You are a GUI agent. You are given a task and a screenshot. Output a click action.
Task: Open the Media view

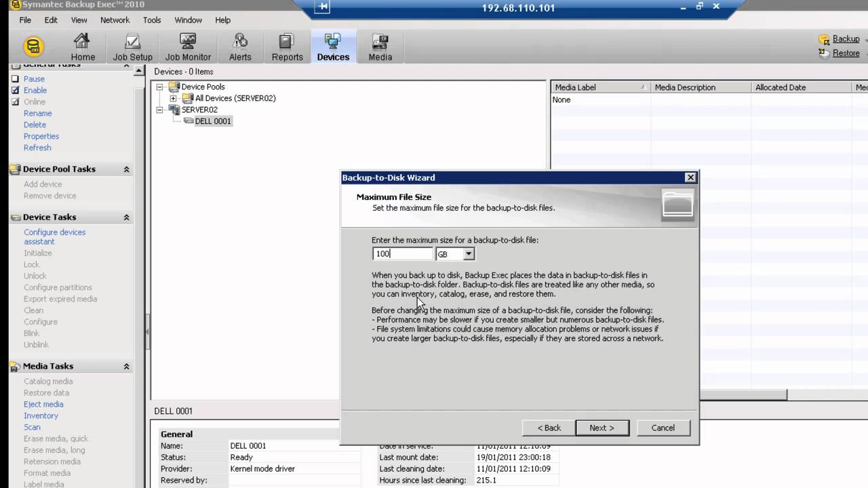pos(380,47)
